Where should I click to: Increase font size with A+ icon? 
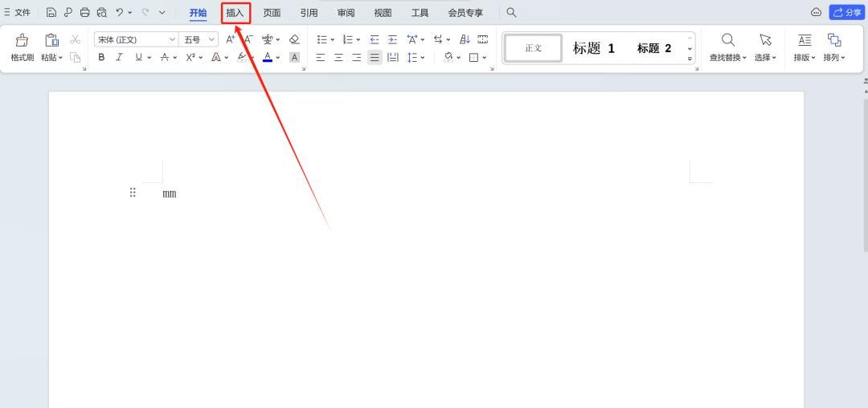point(231,39)
